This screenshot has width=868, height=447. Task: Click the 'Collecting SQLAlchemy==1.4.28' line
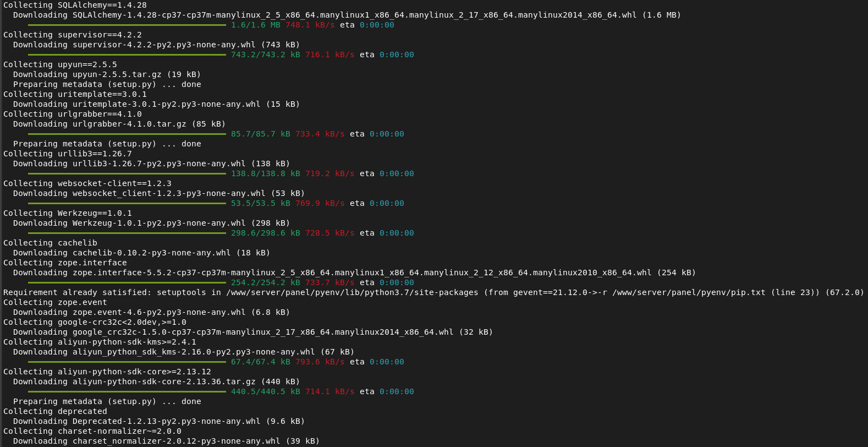tap(75, 5)
